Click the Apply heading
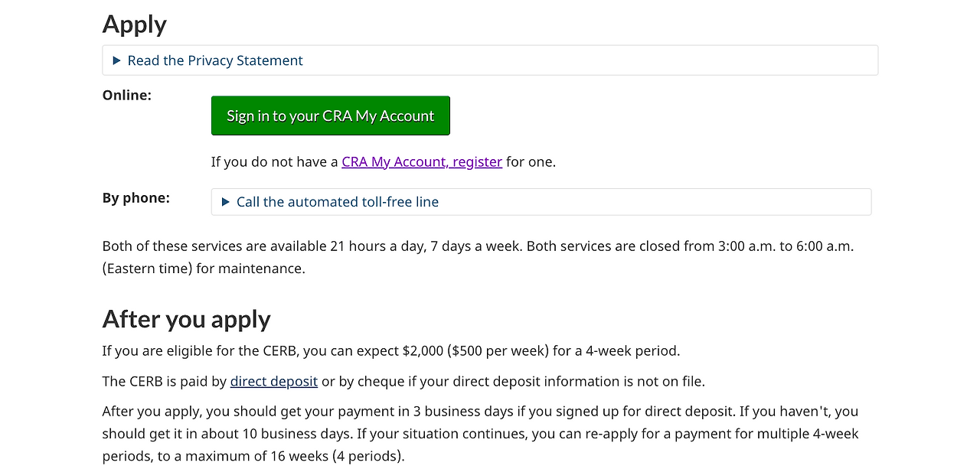Viewport: 980px width, 469px height. click(135, 24)
